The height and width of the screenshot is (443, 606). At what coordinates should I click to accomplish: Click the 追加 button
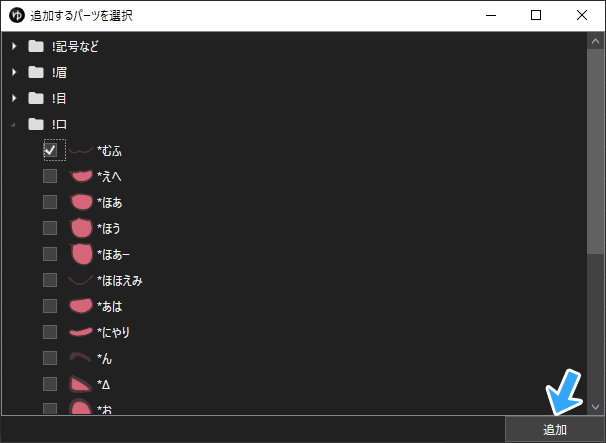pyautogui.click(x=555, y=429)
